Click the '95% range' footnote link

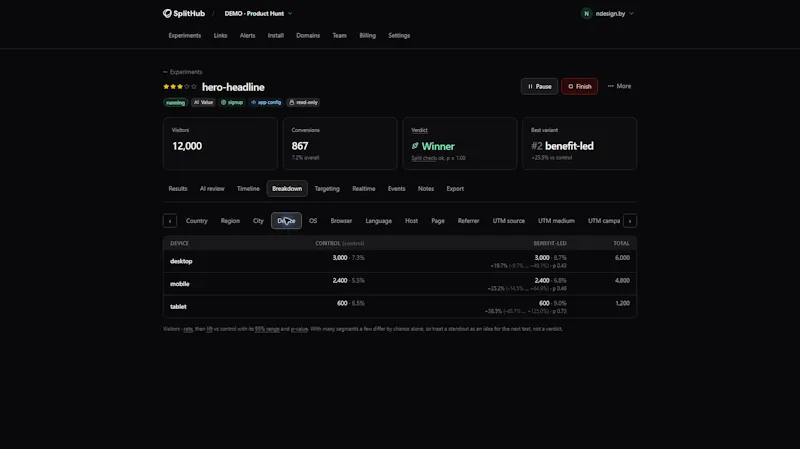(267, 329)
